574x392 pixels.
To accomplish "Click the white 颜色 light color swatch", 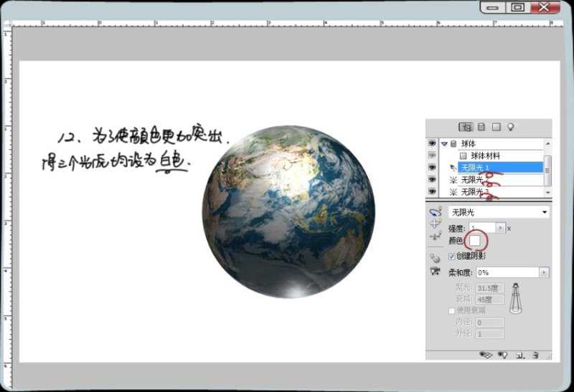I will click(x=475, y=241).
